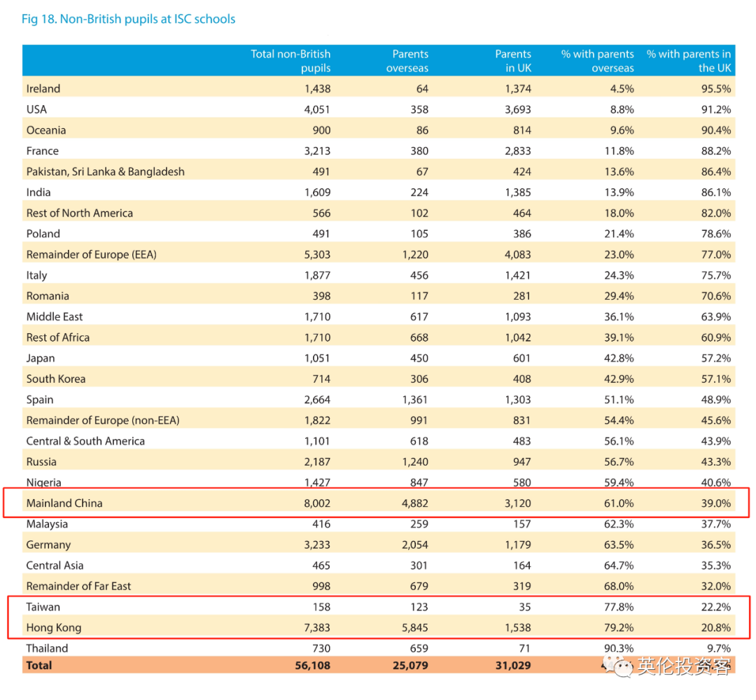
Task: Click the '% with parents overseas' header
Action: (x=597, y=61)
